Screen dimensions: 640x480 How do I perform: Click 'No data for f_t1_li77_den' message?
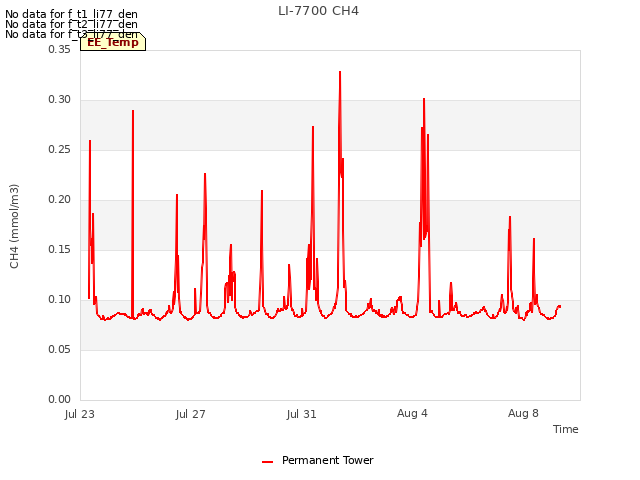(71, 14)
